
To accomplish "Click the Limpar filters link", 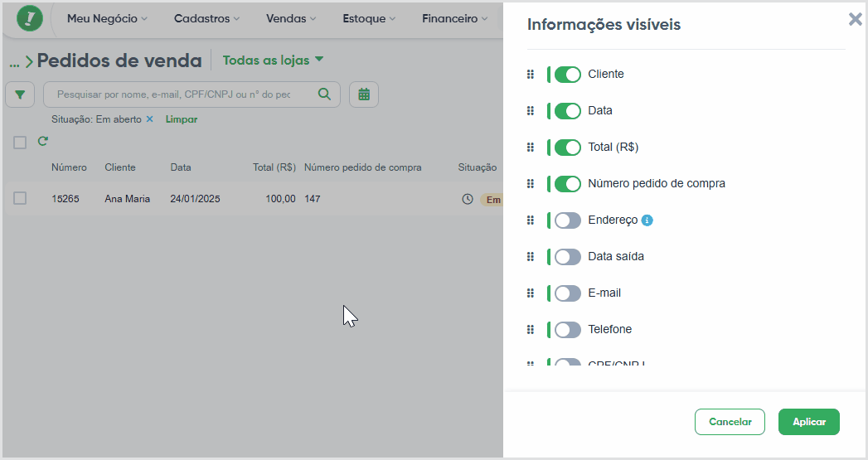I will point(182,119).
